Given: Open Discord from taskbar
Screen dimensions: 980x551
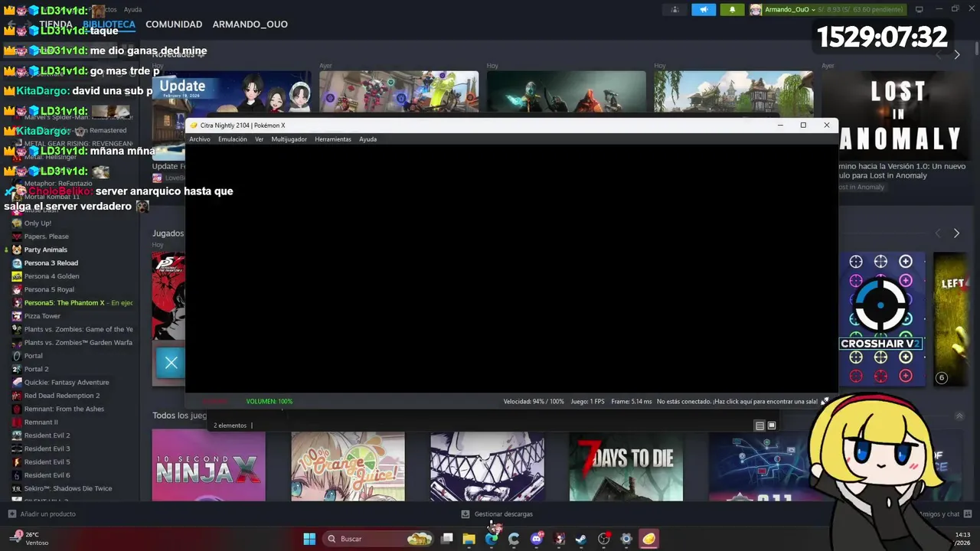Looking at the screenshot, I should point(537,539).
